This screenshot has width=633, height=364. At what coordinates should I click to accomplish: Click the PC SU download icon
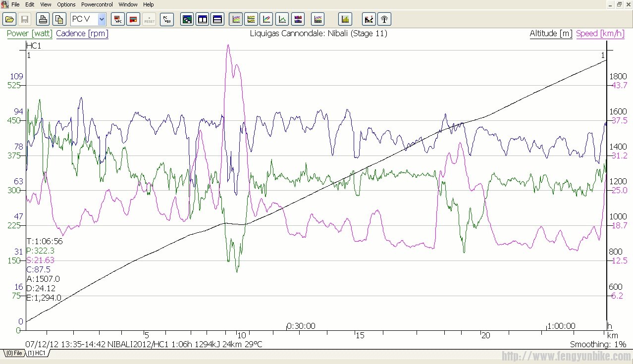[x=167, y=19]
